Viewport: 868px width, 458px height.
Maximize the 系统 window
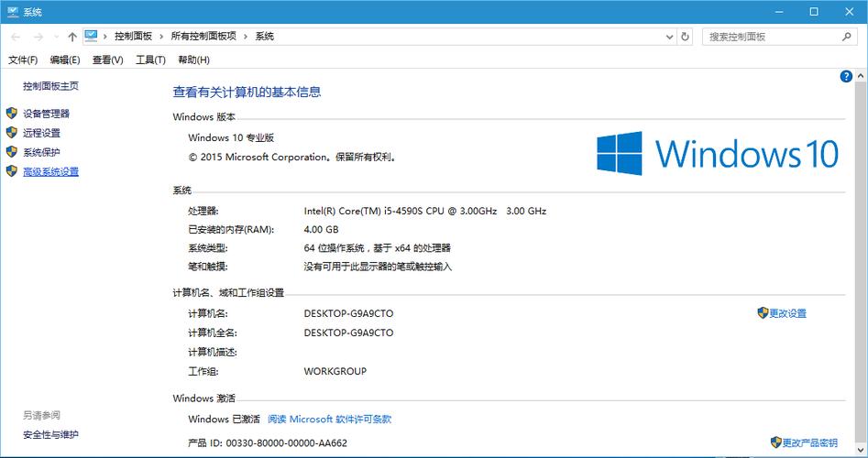coord(814,12)
